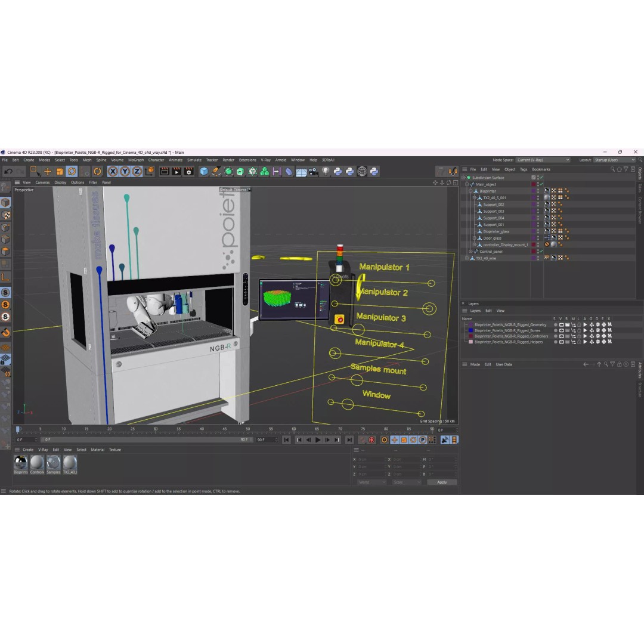Add a Camera object from the toolbar
The width and height of the screenshot is (644, 644).
tap(314, 172)
